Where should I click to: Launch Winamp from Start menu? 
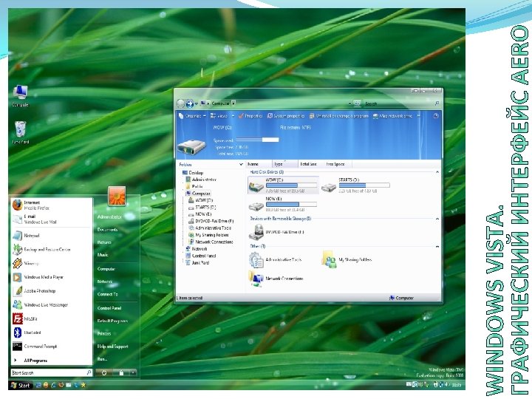pyautogui.click(x=26, y=263)
